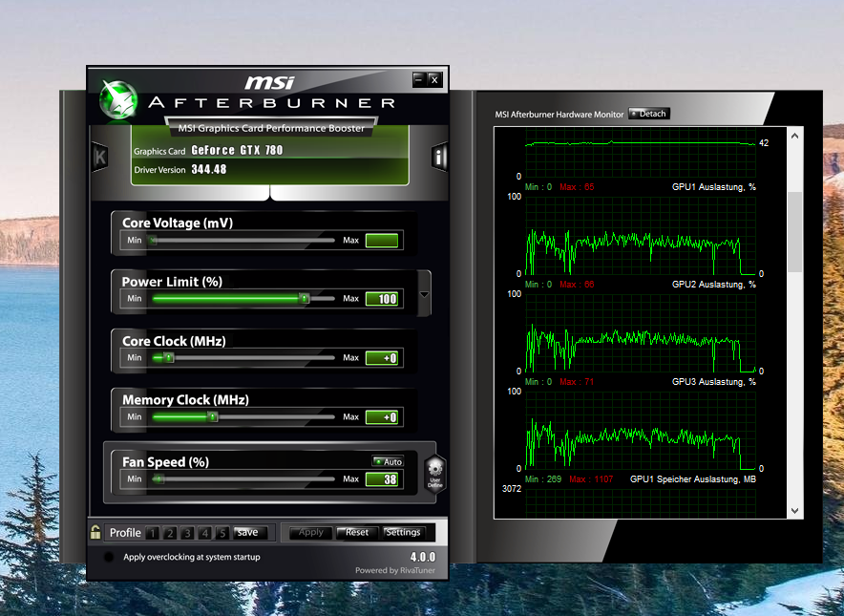Click the MSI Afterburner dragon logo
This screenshot has width=844, height=616.
tap(117, 99)
